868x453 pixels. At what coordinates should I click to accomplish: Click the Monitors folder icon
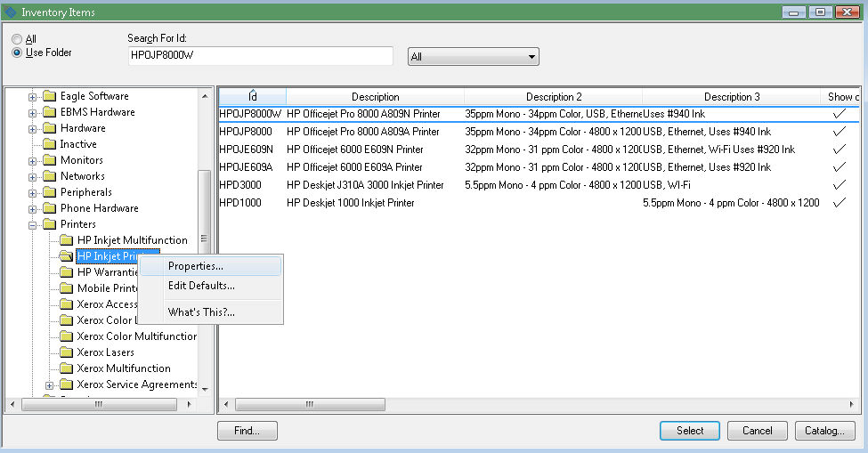pyautogui.click(x=49, y=160)
